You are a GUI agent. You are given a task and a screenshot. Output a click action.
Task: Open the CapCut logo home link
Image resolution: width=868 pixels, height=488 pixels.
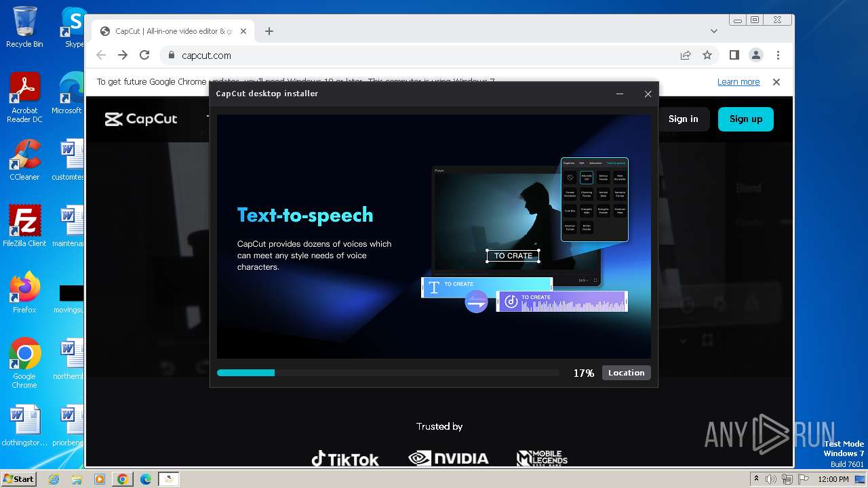(141, 119)
